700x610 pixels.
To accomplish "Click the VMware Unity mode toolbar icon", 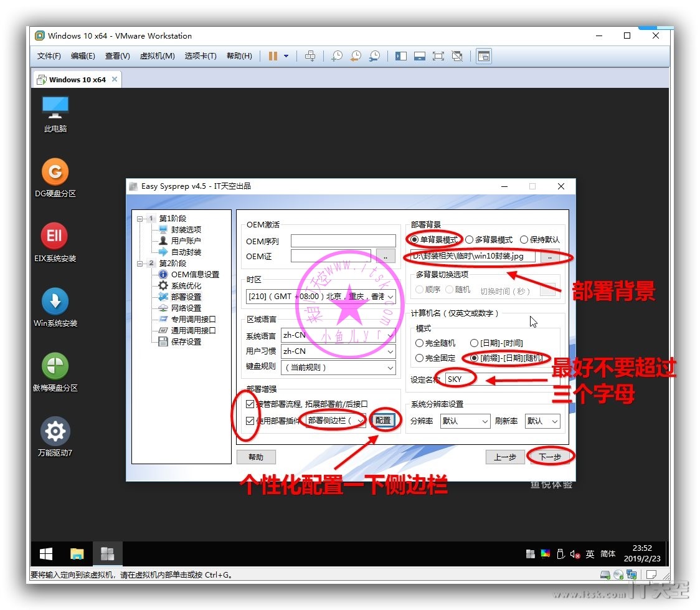I will click(x=457, y=56).
